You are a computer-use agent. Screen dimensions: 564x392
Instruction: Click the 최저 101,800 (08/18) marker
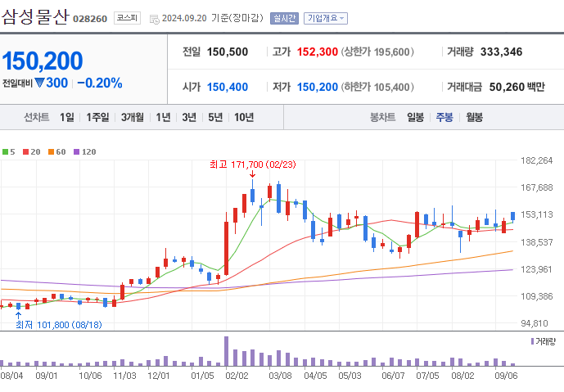[59, 325]
